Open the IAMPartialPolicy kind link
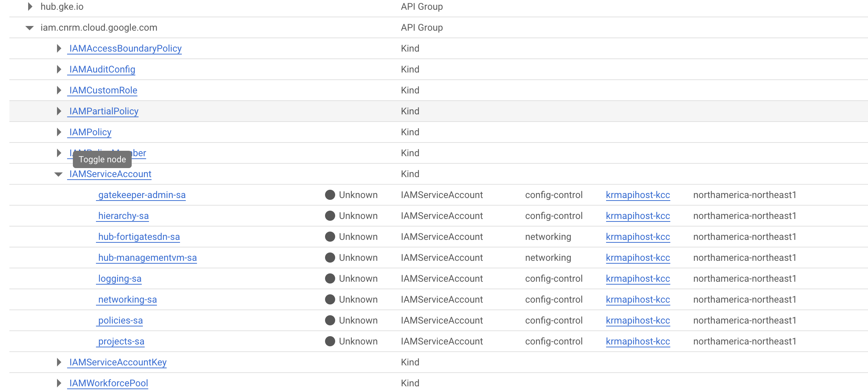This screenshot has width=868, height=391. [x=103, y=111]
